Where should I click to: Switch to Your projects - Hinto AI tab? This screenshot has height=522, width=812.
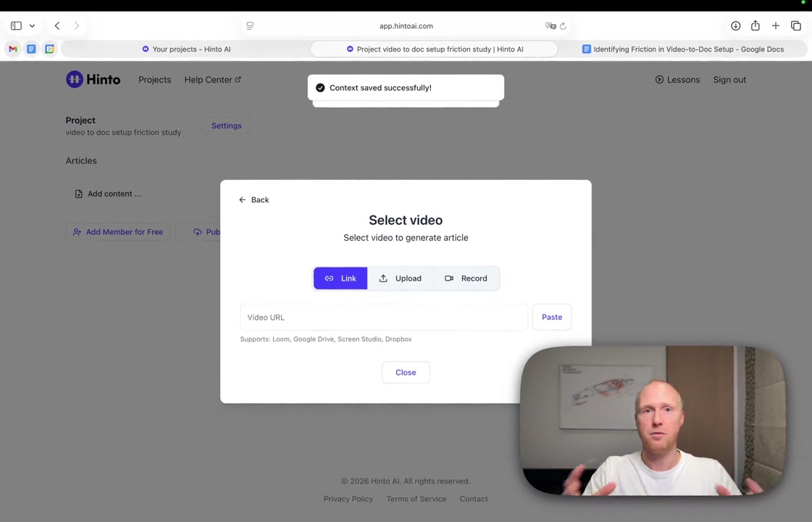click(x=186, y=49)
